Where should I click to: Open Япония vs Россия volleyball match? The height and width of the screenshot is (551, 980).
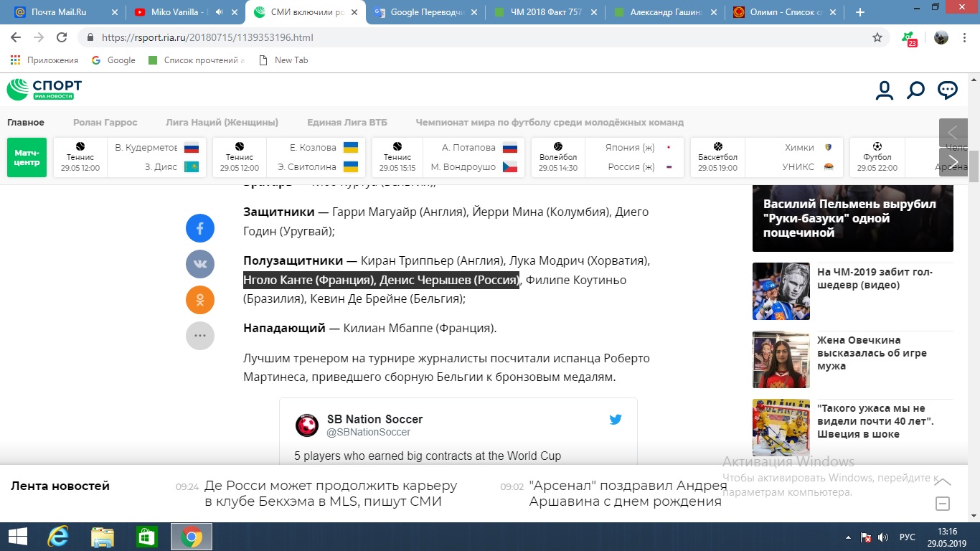607,157
